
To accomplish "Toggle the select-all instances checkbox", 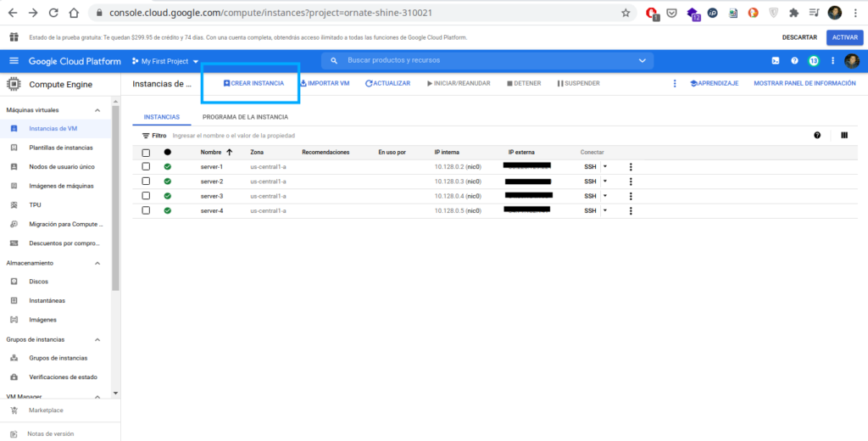I will tap(146, 153).
